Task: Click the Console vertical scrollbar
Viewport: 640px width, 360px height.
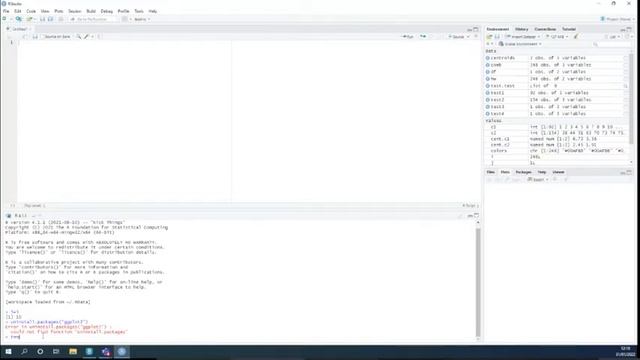Action: 478,282
